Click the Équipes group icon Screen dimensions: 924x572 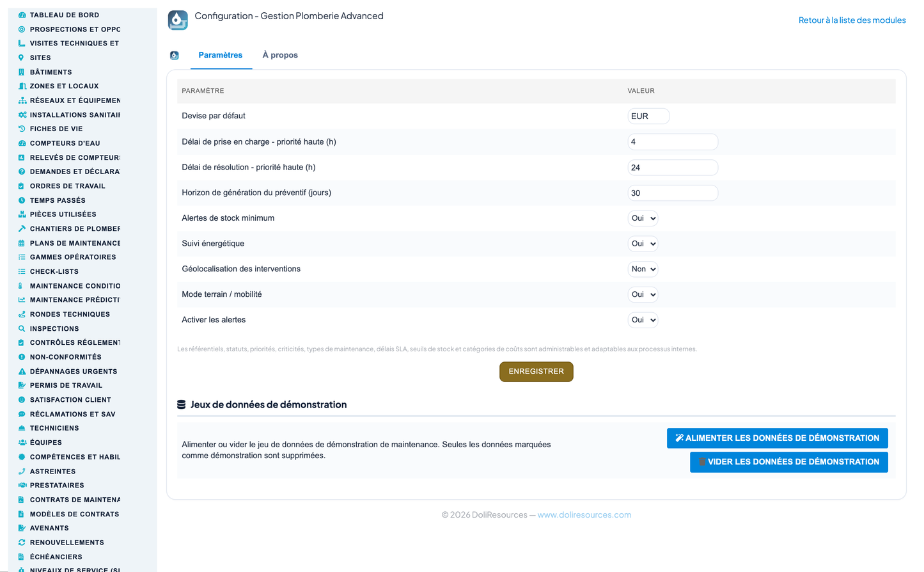click(x=22, y=442)
